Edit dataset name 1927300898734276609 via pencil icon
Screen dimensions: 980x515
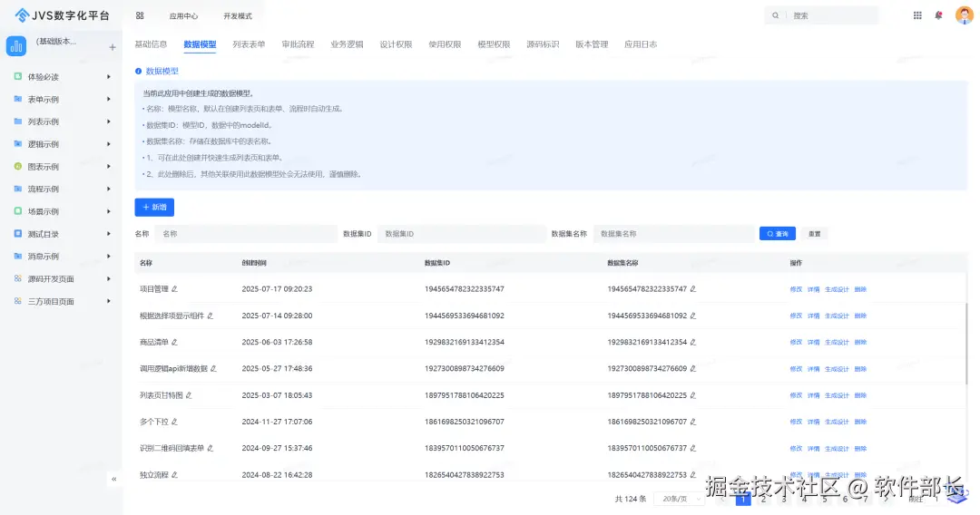tap(693, 369)
